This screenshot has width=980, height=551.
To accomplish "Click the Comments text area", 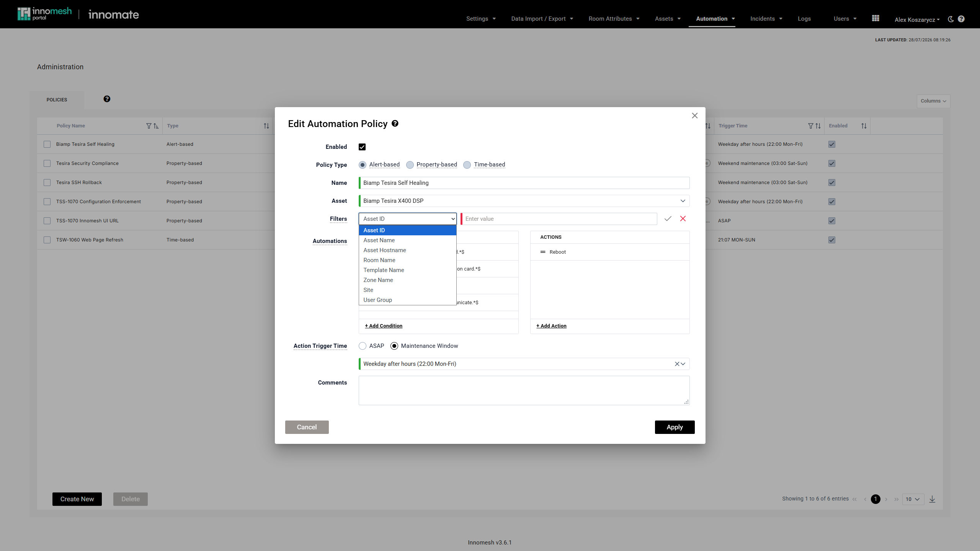I will (524, 390).
